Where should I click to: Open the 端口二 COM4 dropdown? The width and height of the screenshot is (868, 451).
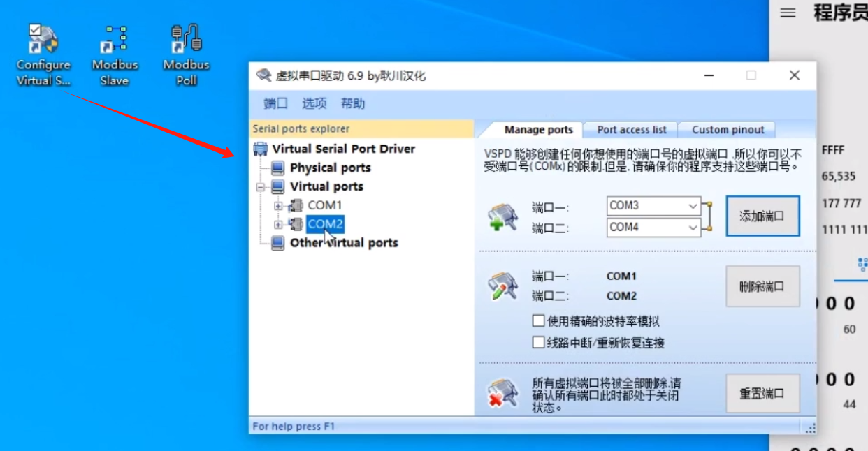(693, 227)
